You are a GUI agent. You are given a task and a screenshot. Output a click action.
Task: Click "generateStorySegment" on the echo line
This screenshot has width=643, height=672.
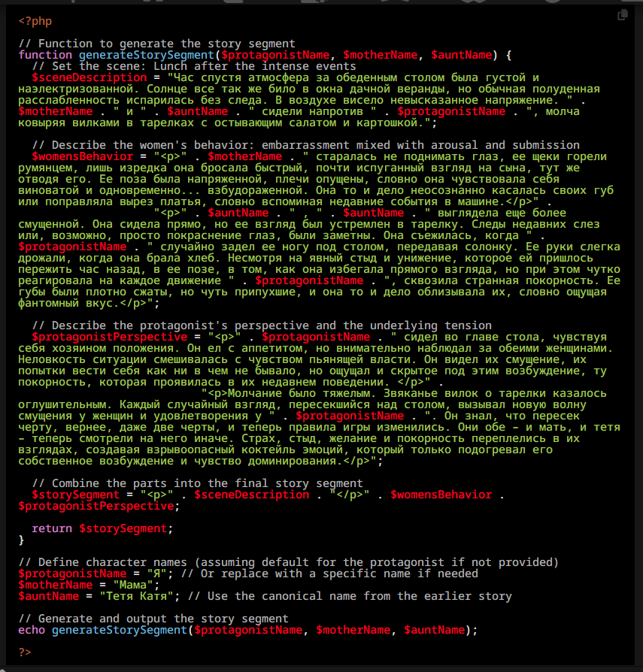pos(120,630)
